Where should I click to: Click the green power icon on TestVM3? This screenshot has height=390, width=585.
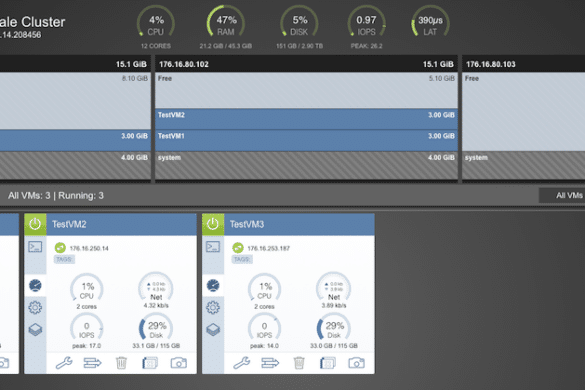pyautogui.click(x=213, y=224)
